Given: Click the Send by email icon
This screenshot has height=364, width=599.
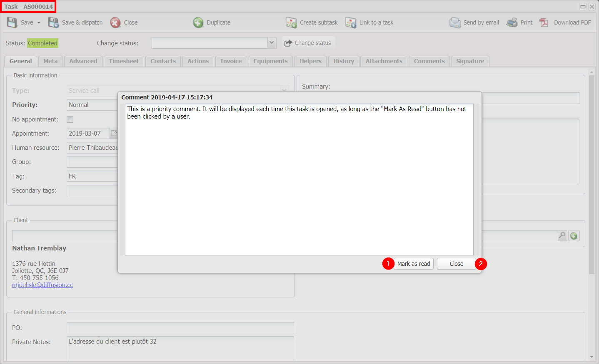Looking at the screenshot, I should tap(455, 22).
